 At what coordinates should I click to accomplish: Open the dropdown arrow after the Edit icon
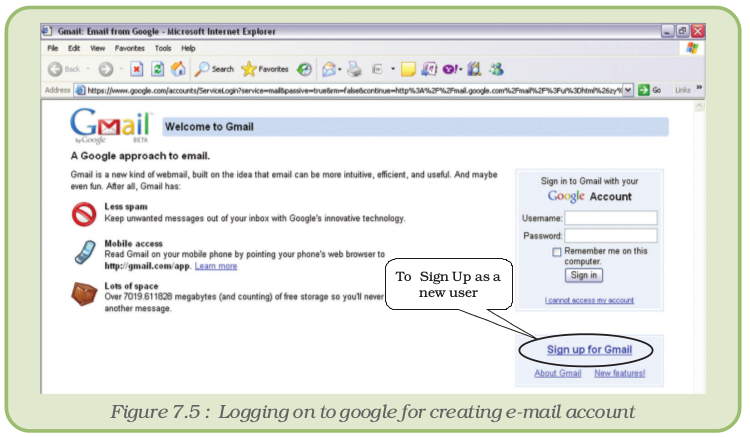393,69
